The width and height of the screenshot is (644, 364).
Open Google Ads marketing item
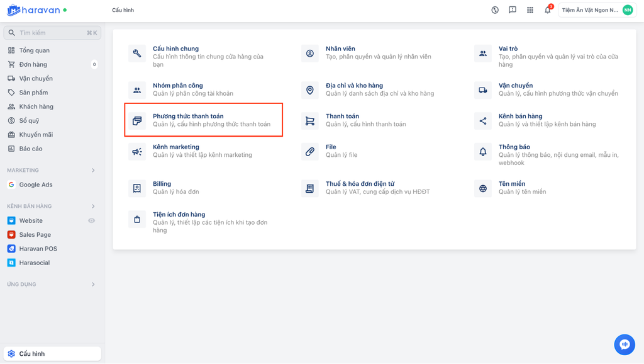(x=35, y=185)
